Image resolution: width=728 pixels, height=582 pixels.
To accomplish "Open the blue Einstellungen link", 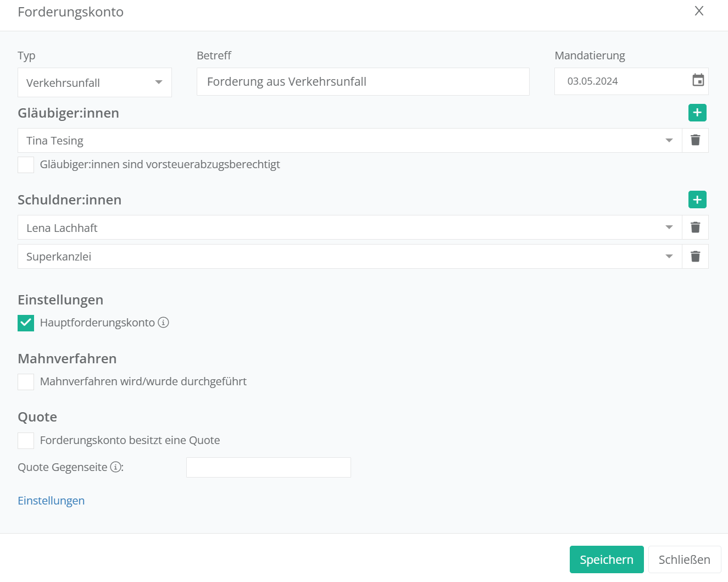I will [51, 501].
